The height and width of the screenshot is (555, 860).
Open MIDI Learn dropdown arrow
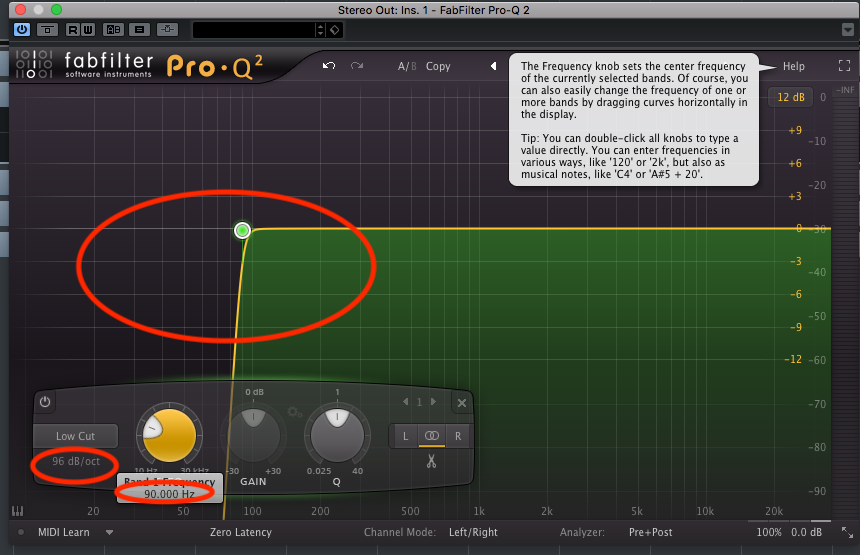point(110,532)
